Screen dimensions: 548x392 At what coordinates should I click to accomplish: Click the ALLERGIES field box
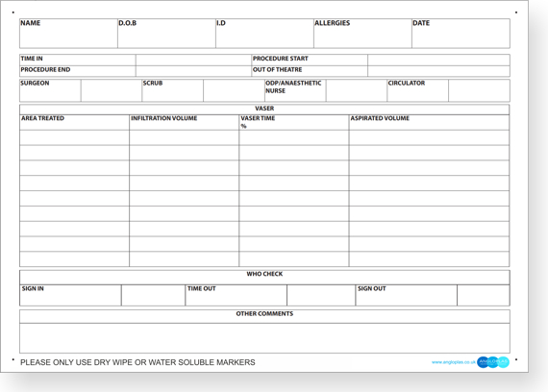pos(362,34)
